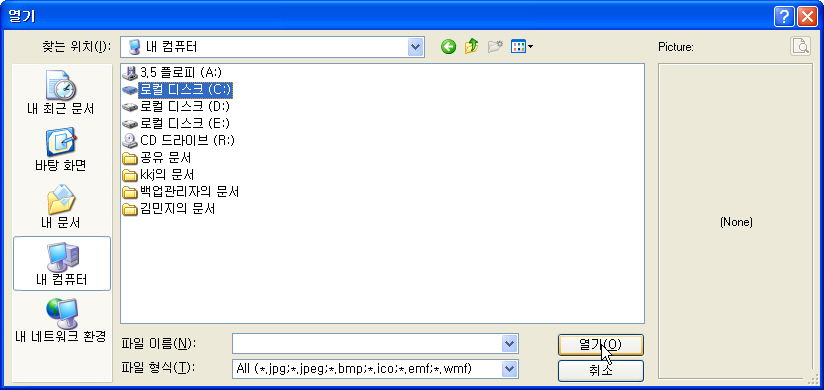The width and height of the screenshot is (824, 390).
Task: Select 내 컴퓨터 in the places bar
Action: 61,264
